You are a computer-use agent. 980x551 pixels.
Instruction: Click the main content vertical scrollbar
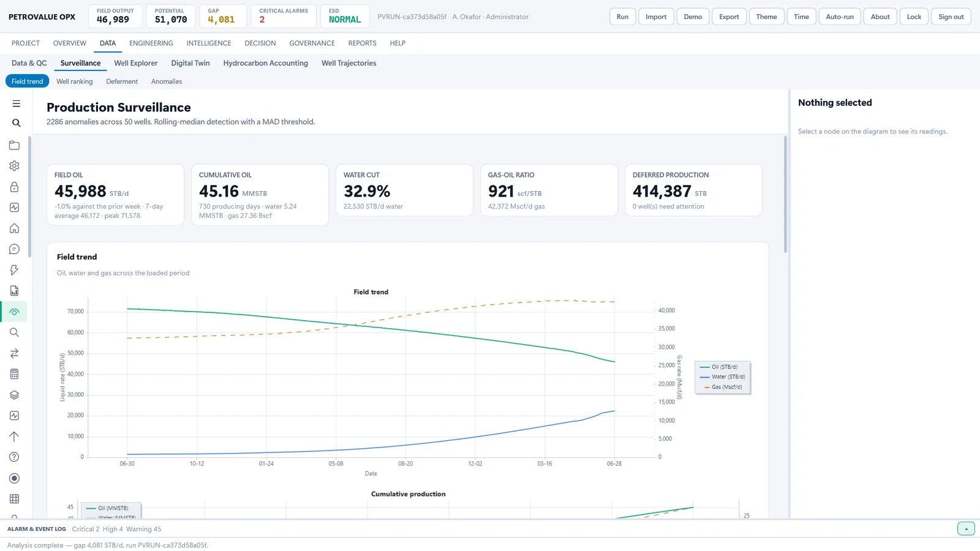[x=786, y=195]
